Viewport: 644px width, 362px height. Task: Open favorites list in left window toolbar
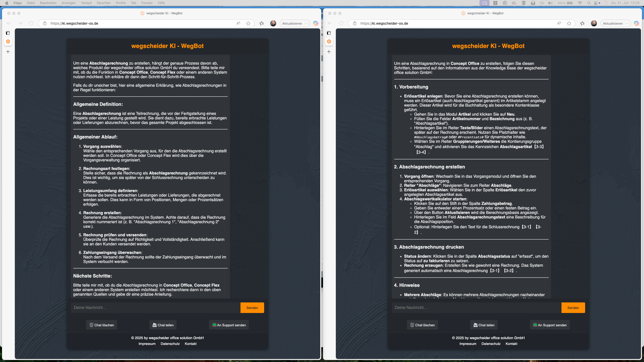click(x=262, y=23)
